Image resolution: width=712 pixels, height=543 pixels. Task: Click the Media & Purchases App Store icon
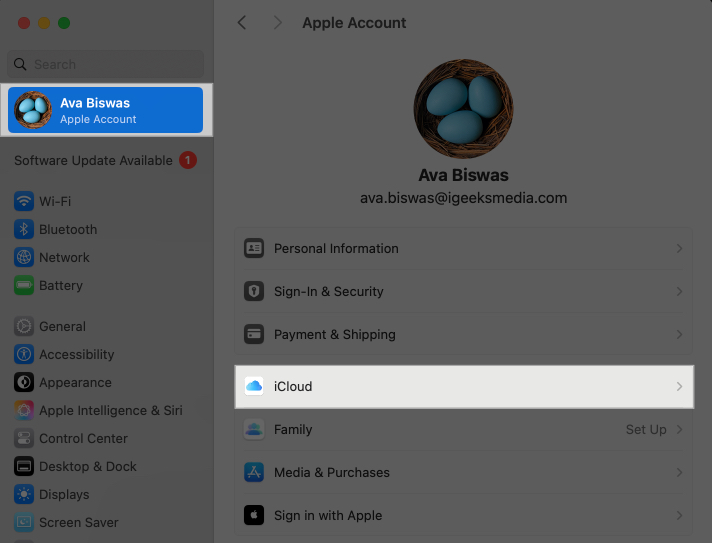tap(254, 472)
